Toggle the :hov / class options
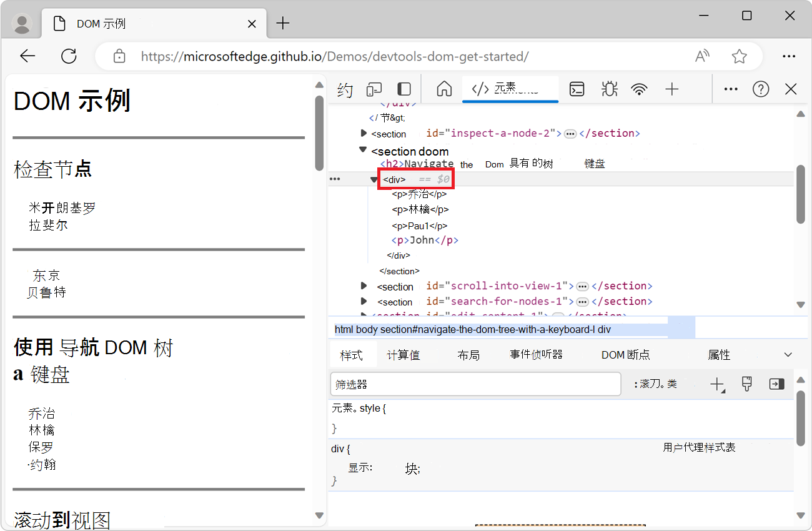 [x=655, y=384]
